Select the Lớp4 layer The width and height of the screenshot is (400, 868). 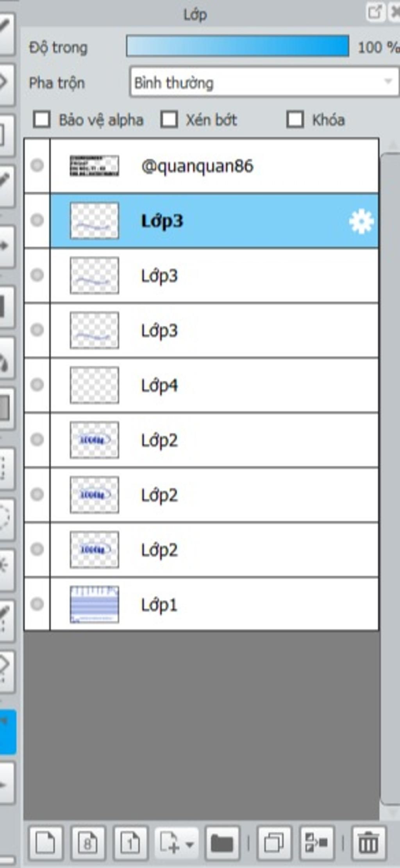point(214,385)
